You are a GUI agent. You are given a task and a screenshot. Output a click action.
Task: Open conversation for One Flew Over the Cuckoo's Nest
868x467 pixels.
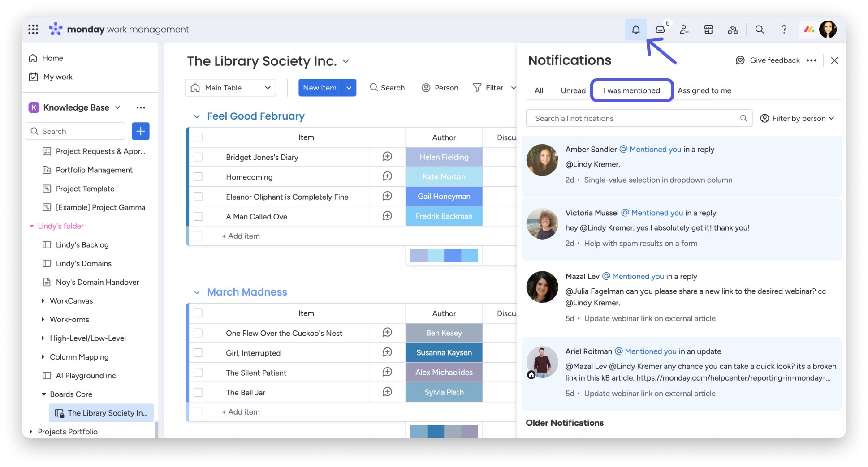coord(388,333)
